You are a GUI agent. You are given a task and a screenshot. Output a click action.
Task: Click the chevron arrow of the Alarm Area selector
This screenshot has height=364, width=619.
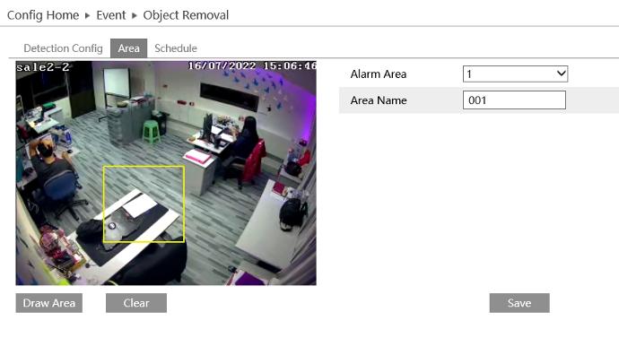click(562, 74)
